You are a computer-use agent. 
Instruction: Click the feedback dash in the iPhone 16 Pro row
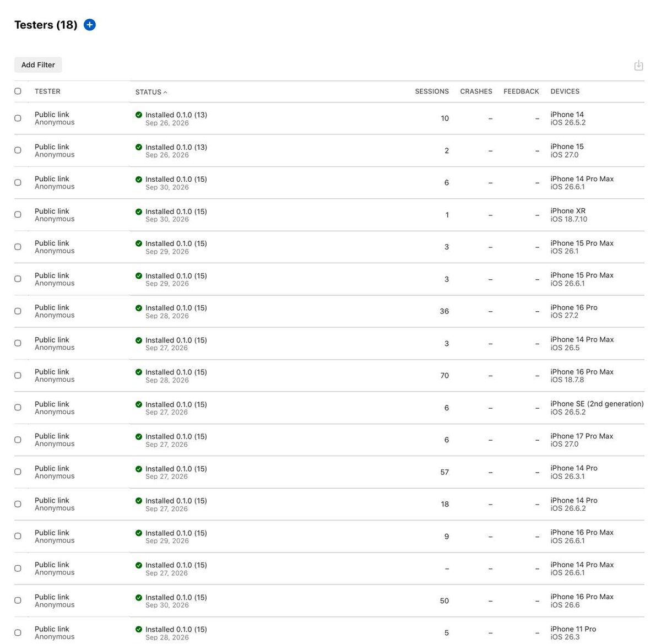(537, 312)
